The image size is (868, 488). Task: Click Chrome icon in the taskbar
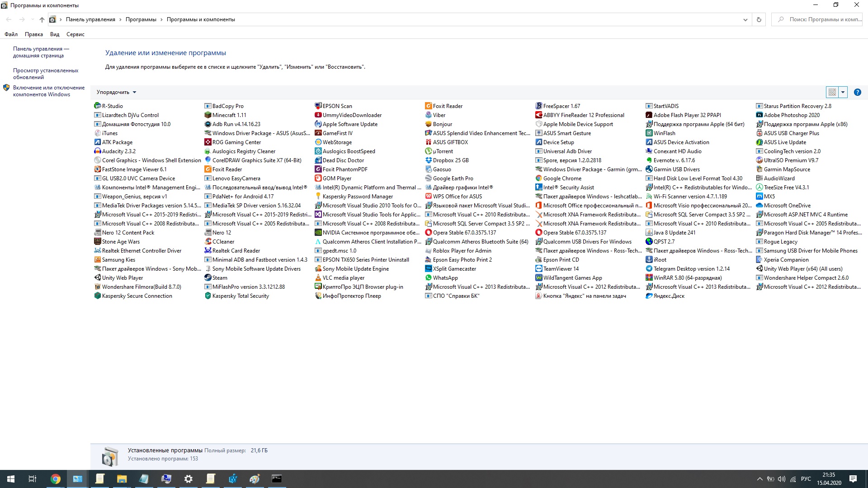56,479
